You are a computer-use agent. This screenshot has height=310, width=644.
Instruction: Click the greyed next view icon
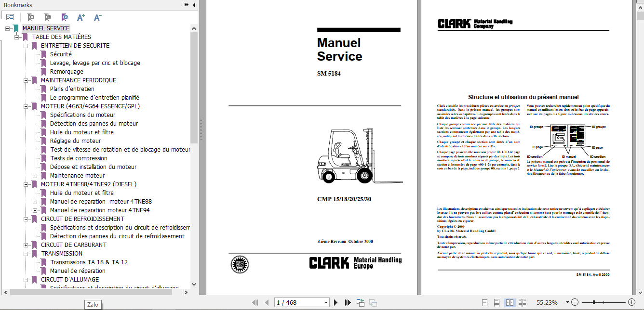(x=373, y=303)
